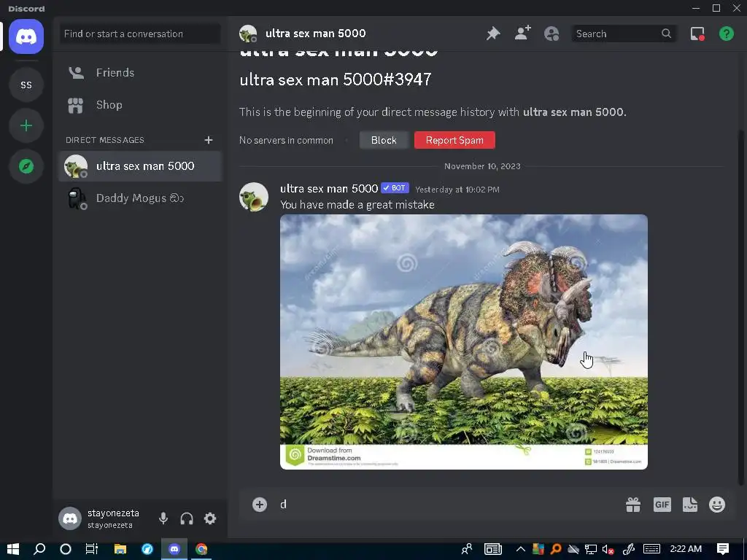This screenshot has width=747, height=560.
Task: Click the Block button
Action: pos(384,140)
